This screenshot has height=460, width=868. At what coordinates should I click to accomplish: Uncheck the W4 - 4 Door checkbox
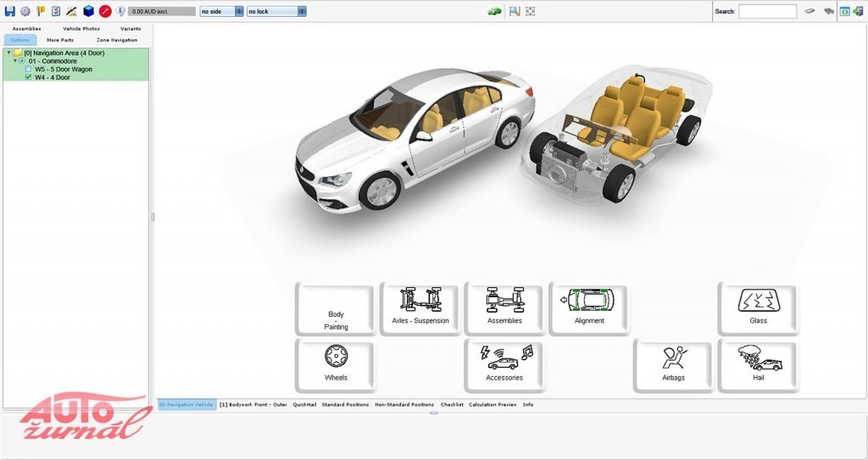coord(28,77)
